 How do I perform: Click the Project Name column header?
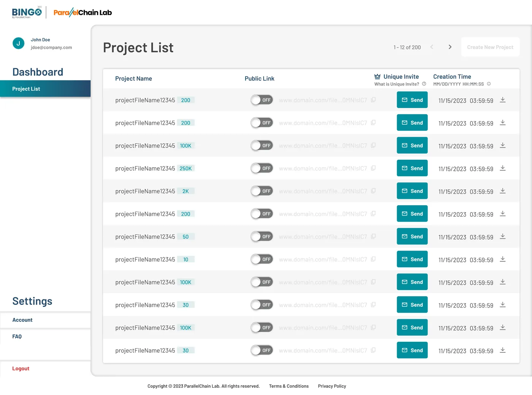[x=133, y=79]
